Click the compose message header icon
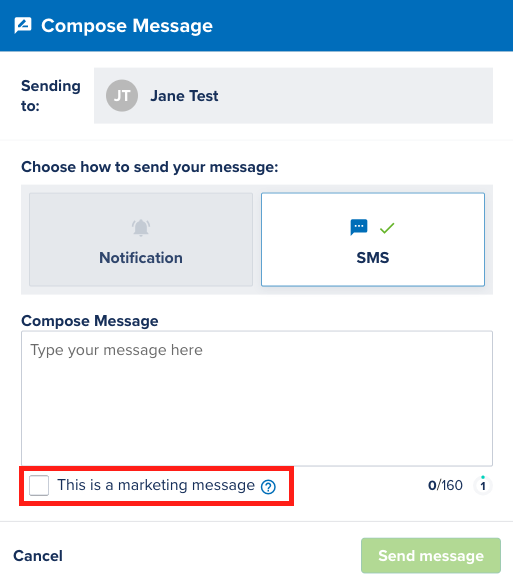513x587 pixels. (23, 25)
